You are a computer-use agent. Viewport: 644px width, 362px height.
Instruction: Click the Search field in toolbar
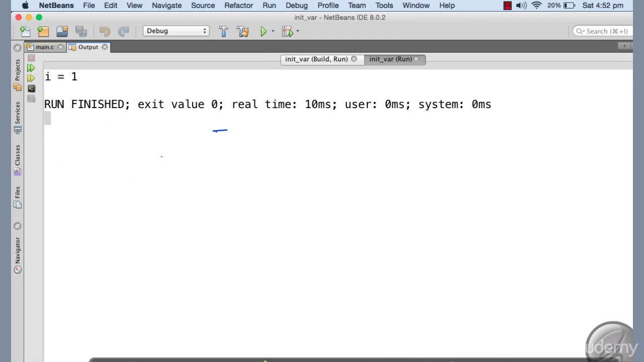(x=603, y=31)
